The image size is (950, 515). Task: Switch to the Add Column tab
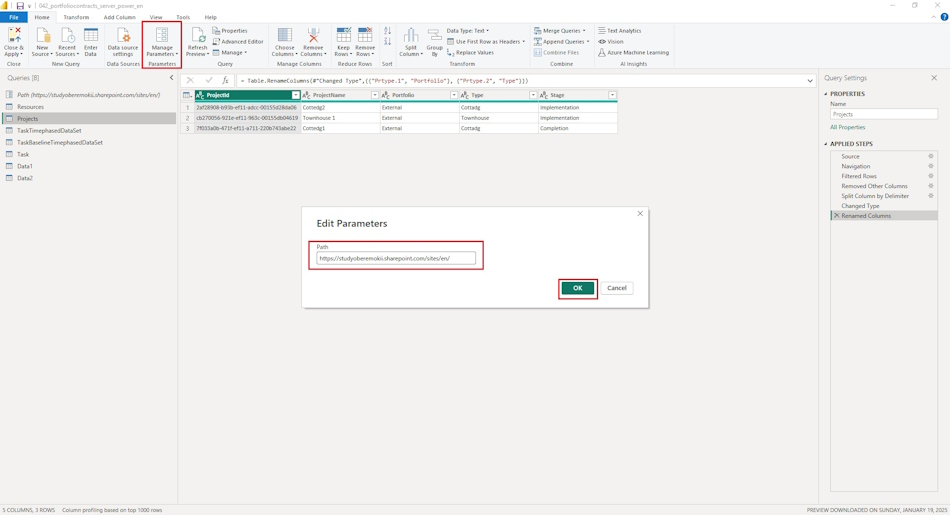pyautogui.click(x=119, y=18)
